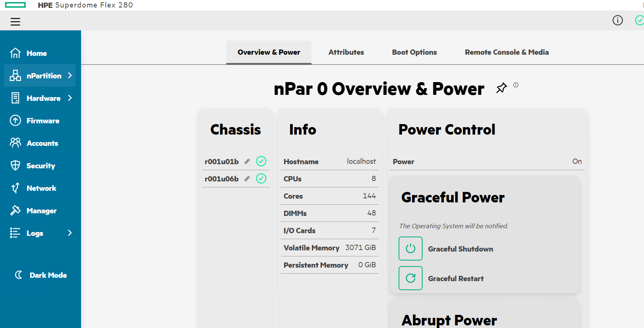
Task: Click the I/O Cards value 7
Action: click(x=374, y=230)
